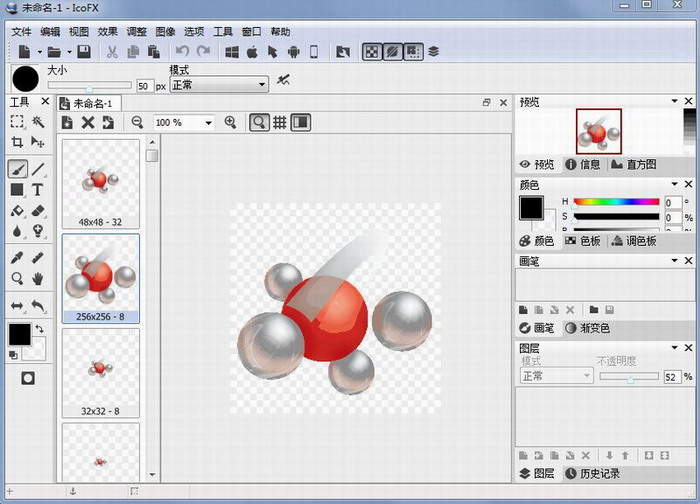Toggle the striped background display button
Screen dimensions: 700x504
click(392, 52)
